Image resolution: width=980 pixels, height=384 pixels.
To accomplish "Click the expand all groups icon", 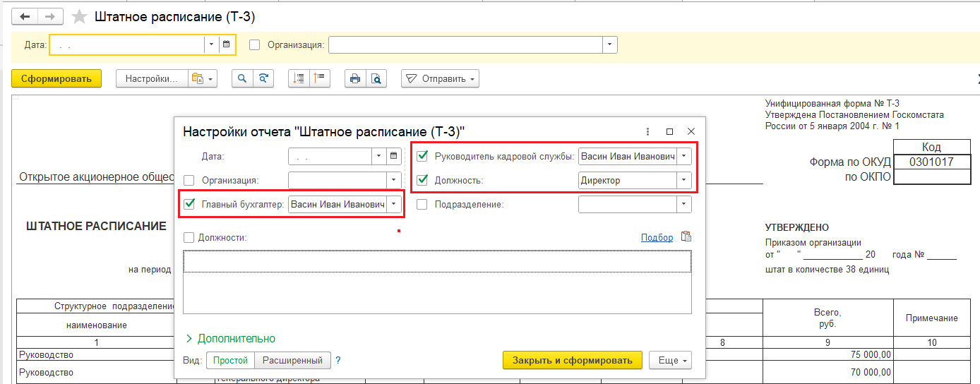I will [x=299, y=78].
